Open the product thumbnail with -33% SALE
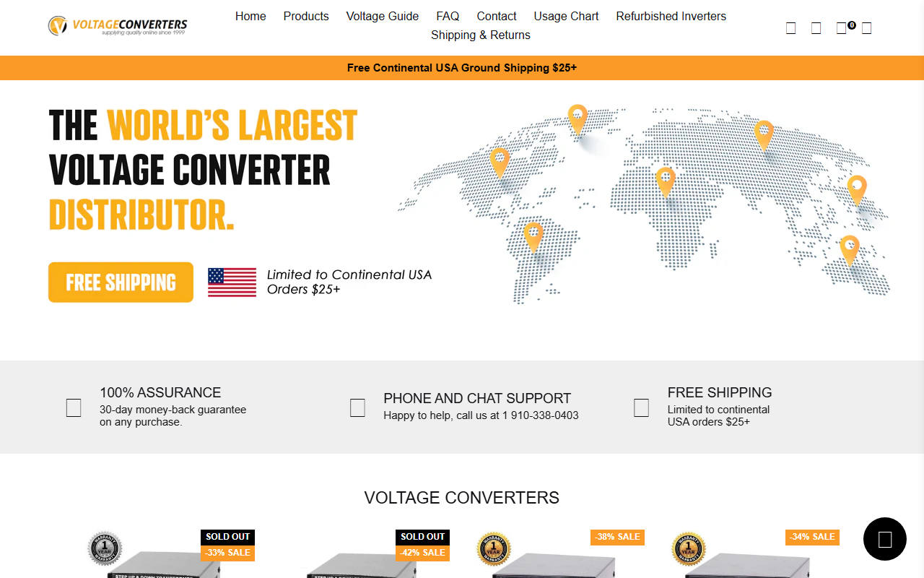The width and height of the screenshot is (924, 578). [170, 553]
